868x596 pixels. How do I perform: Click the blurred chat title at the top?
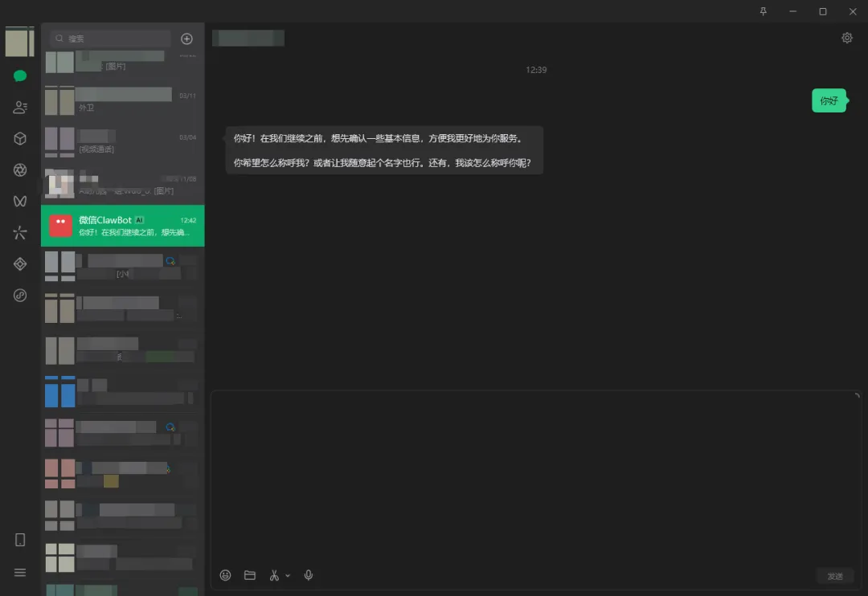pos(248,38)
